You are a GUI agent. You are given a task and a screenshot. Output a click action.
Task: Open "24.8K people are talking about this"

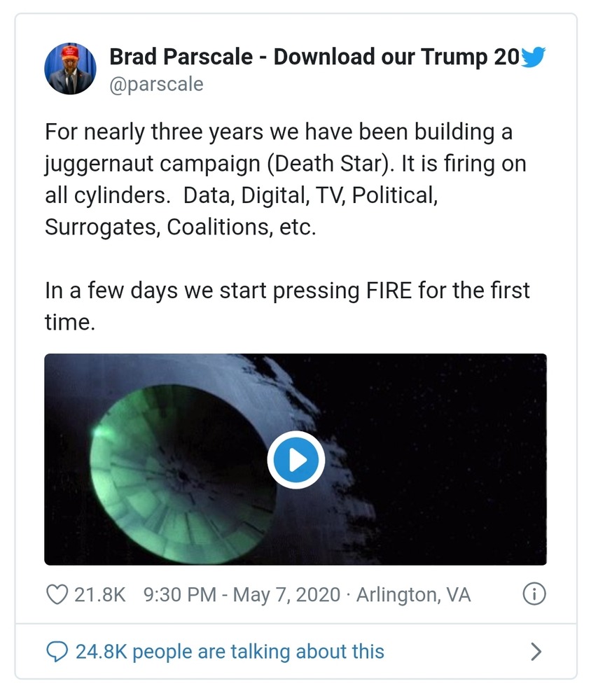[x=230, y=652]
